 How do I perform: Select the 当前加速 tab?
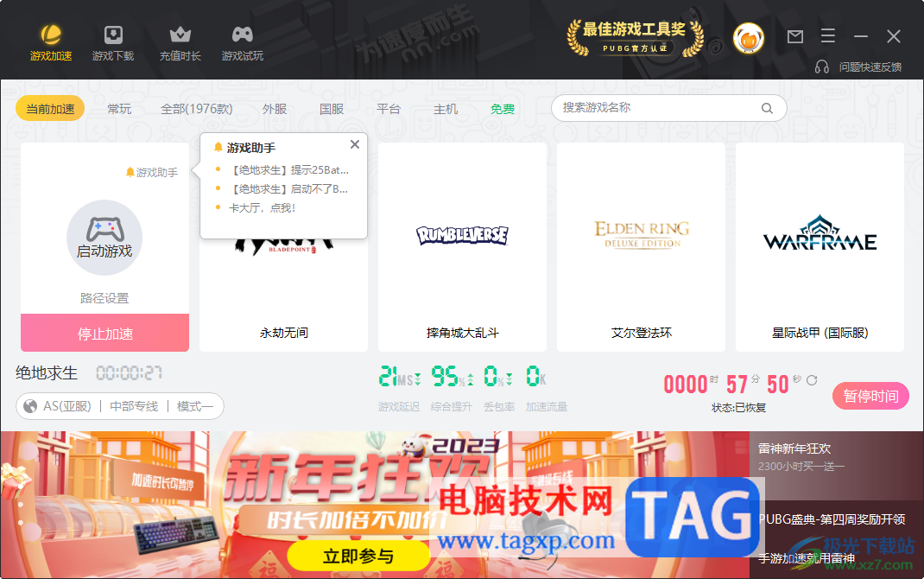(50, 109)
